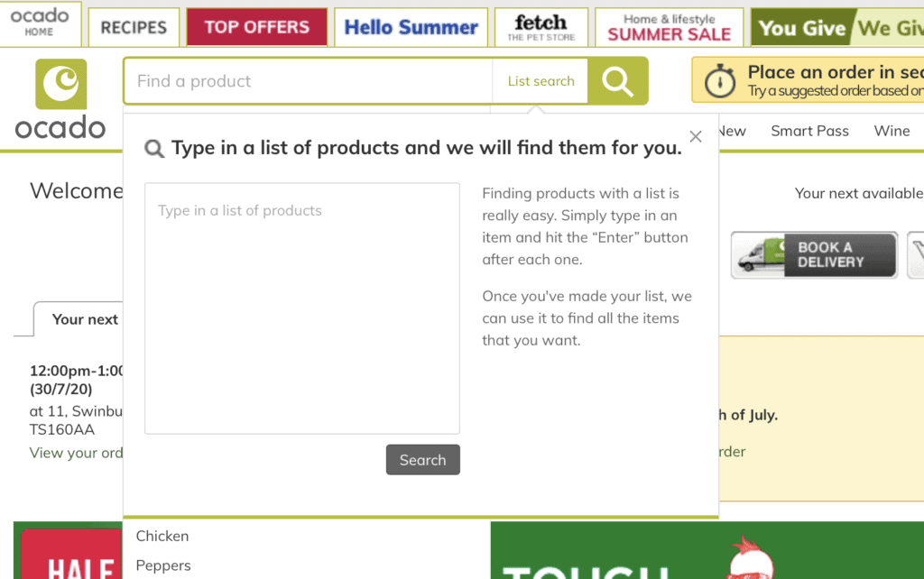Open the Smart Pass menu item
Viewport: 924px width, 579px height.
(x=809, y=131)
